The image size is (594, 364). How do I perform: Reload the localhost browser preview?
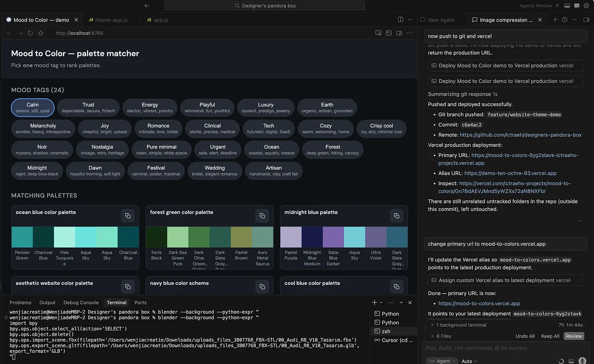pos(30,33)
